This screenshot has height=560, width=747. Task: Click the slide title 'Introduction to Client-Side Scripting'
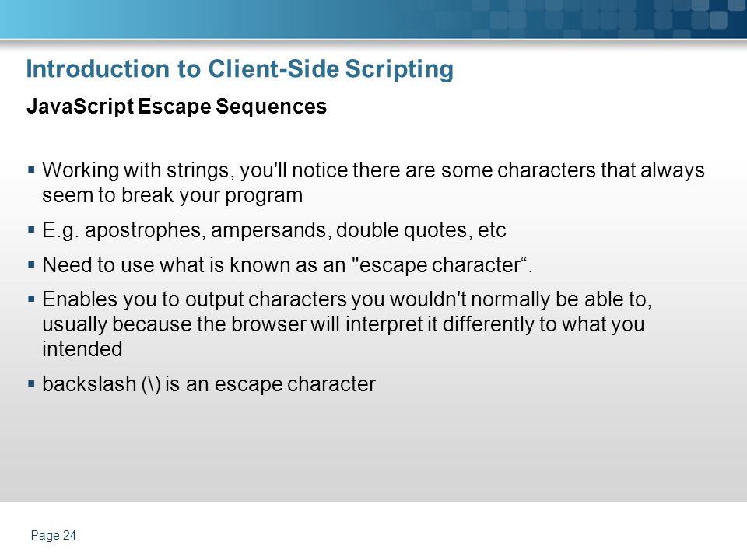click(x=240, y=69)
